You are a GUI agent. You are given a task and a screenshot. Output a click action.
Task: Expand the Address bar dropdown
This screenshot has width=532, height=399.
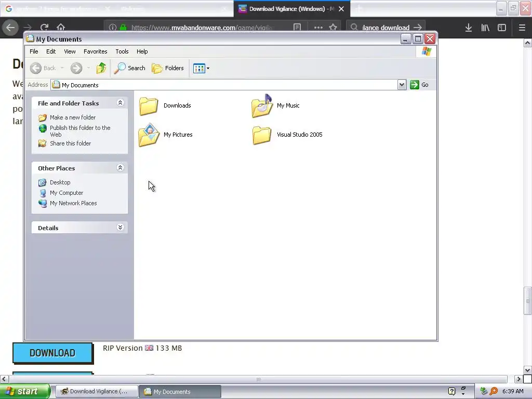(402, 85)
